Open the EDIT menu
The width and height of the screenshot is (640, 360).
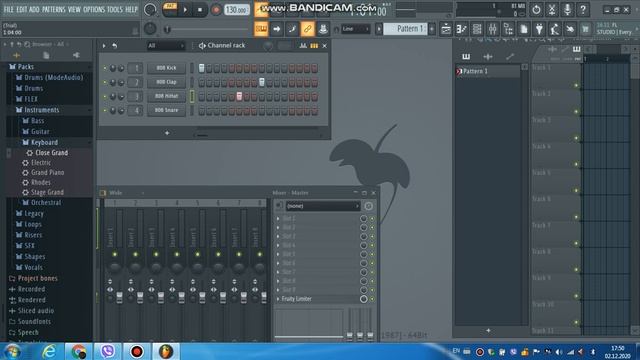coord(21,9)
